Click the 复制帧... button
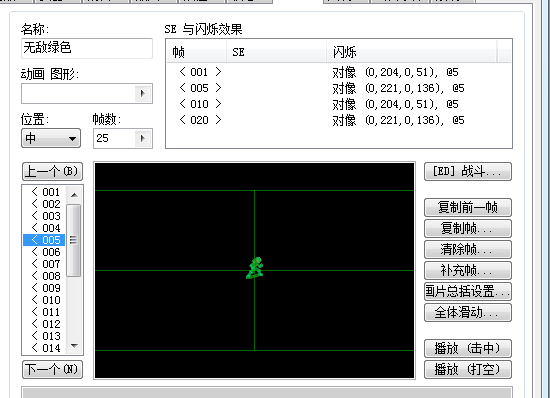Screen dimensions: 550x398 468,229
